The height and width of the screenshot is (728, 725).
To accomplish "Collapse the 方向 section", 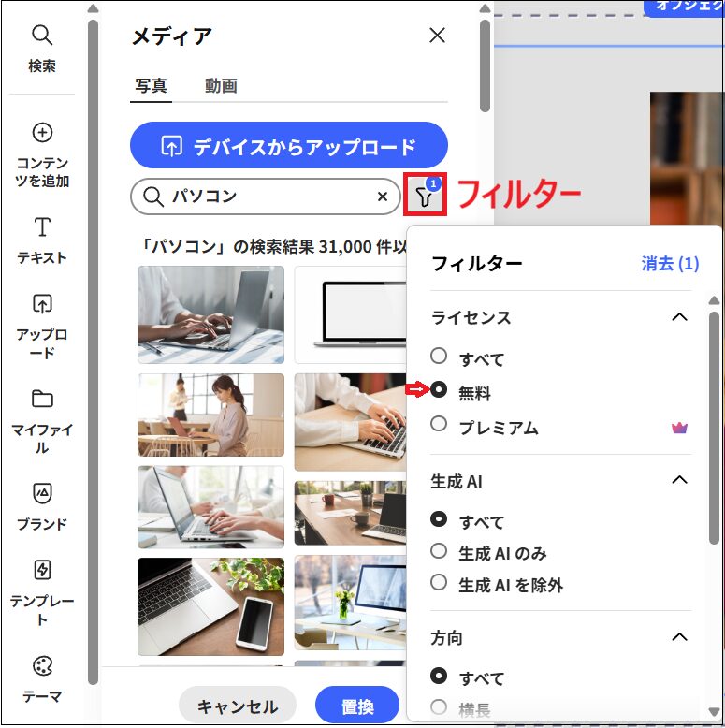I will pyautogui.click(x=679, y=636).
